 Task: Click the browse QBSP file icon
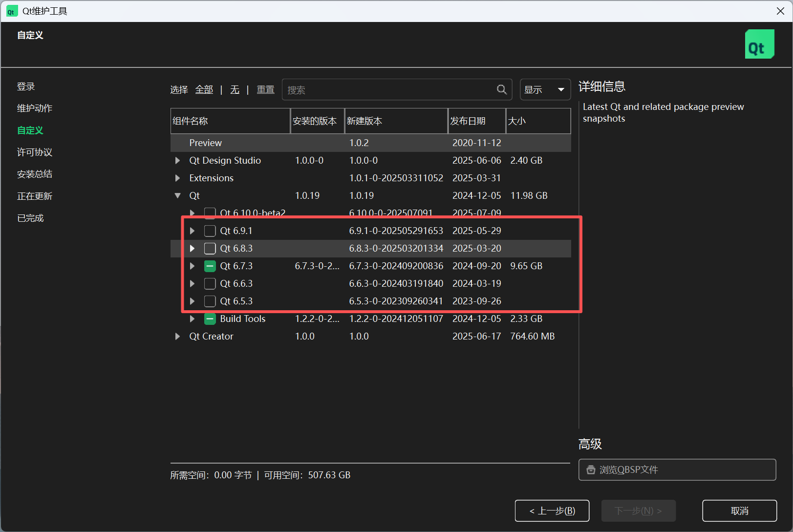pos(591,469)
